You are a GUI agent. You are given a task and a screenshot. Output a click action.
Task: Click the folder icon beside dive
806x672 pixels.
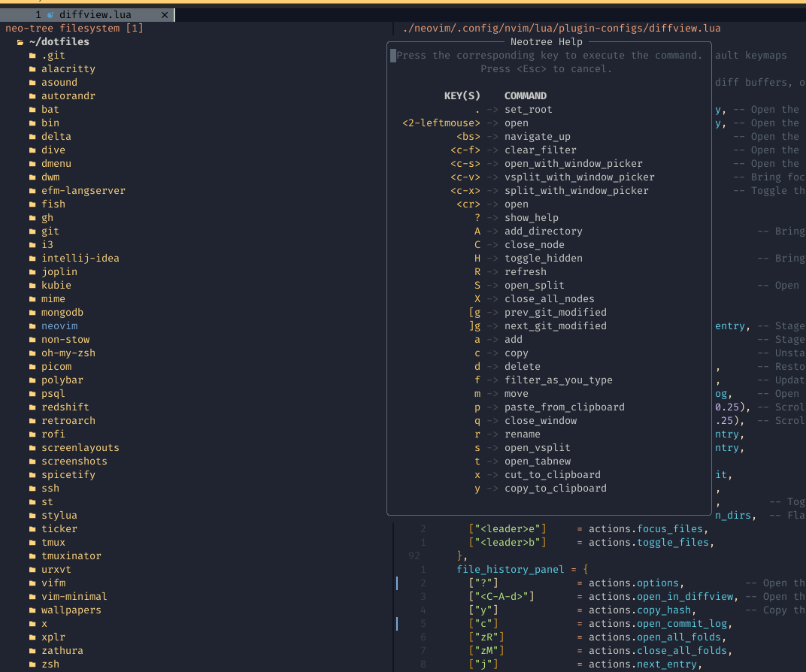point(32,150)
